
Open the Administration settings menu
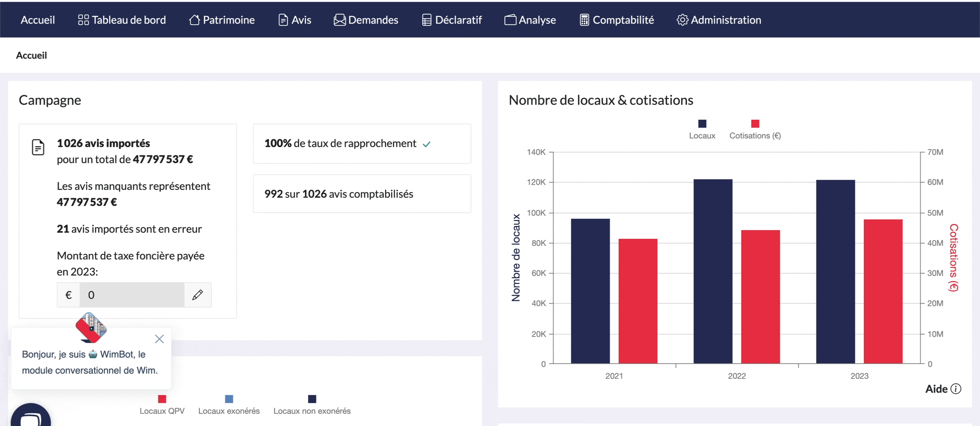(x=719, y=20)
